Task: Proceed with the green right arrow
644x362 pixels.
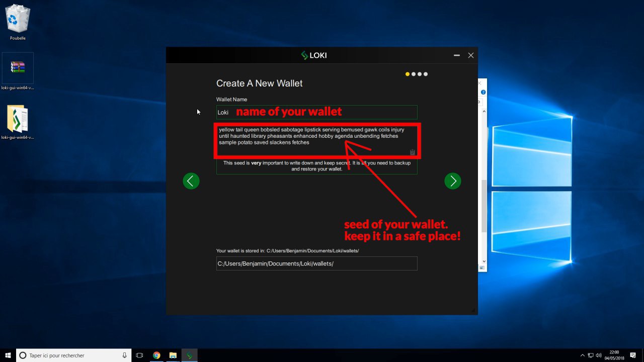Action: (453, 181)
